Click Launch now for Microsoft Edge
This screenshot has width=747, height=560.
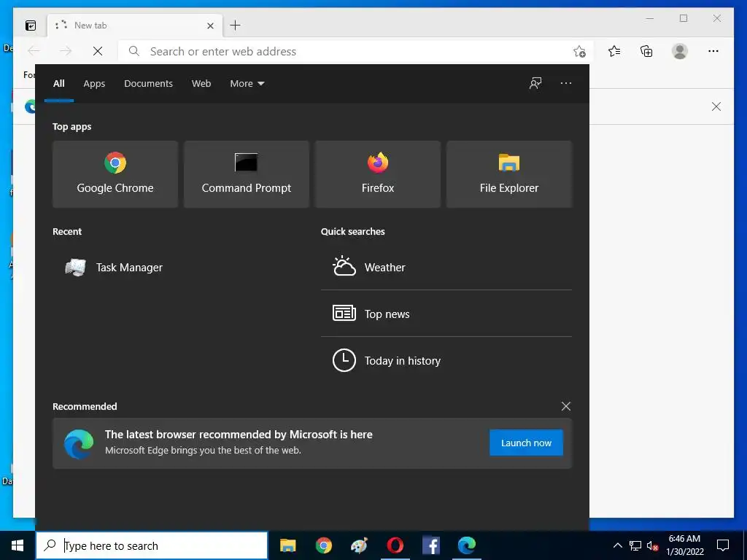pyautogui.click(x=526, y=443)
